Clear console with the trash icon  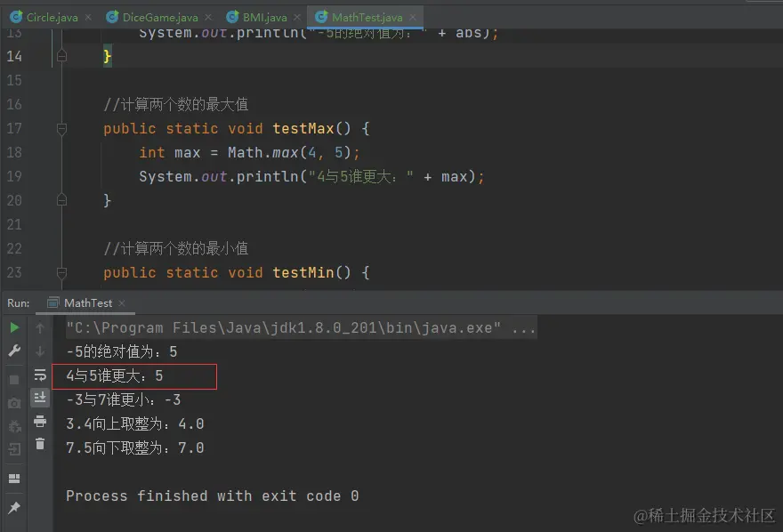tap(40, 444)
